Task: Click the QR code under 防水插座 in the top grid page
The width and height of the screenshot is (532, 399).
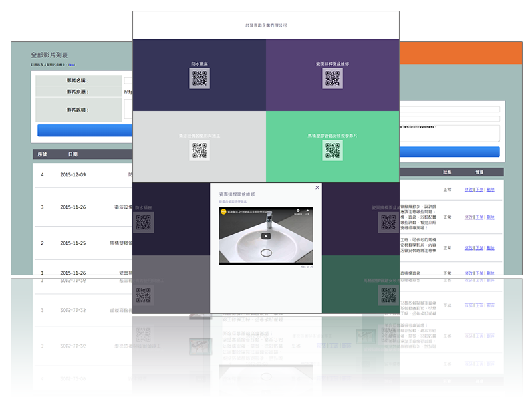Action: pyautogui.click(x=199, y=78)
